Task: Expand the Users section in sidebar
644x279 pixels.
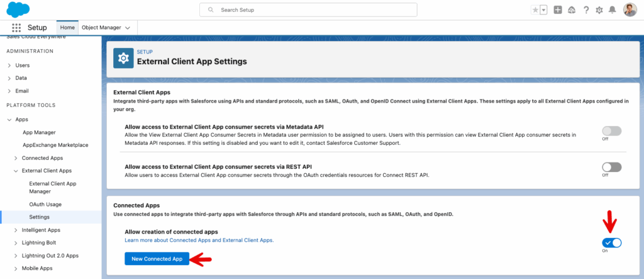Action: pos(9,65)
